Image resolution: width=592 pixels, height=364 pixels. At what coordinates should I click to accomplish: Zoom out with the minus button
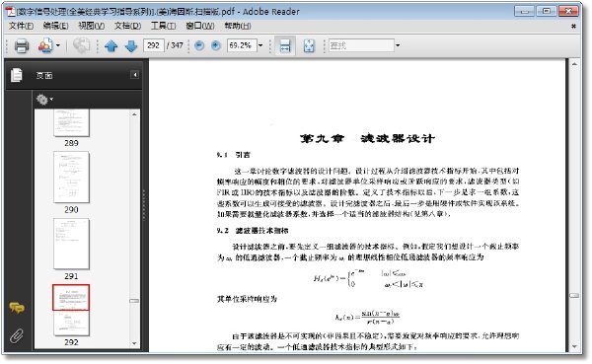click(x=199, y=45)
